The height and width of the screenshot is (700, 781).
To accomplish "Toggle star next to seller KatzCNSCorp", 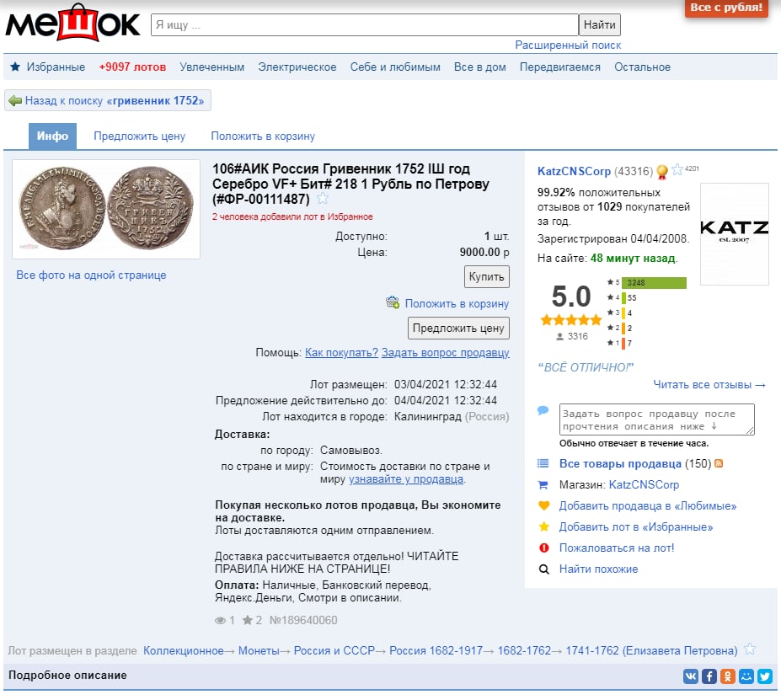I will tap(677, 170).
